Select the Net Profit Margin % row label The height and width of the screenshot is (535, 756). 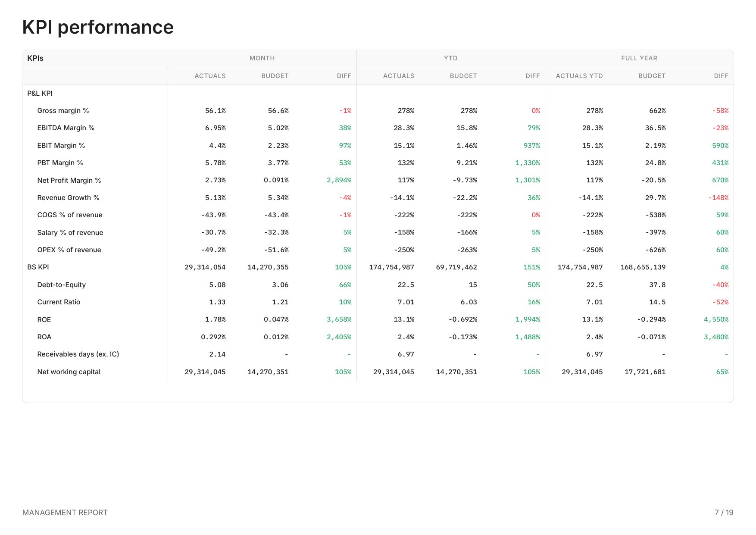coord(69,180)
